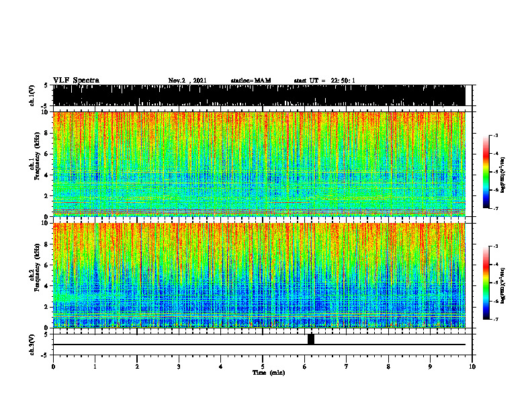This screenshot has width=532, height=411.
Task: Click tick label '7' on the Time axis
Action: click(x=347, y=367)
